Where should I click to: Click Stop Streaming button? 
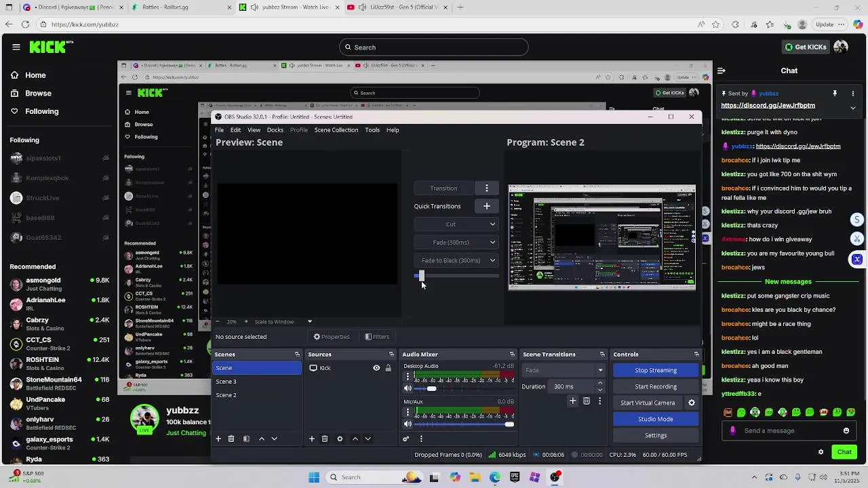(x=656, y=371)
